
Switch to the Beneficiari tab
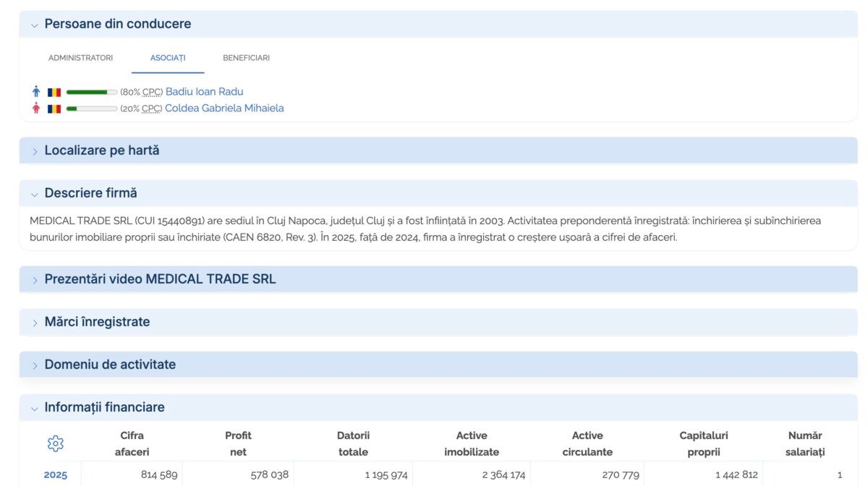pyautogui.click(x=246, y=58)
